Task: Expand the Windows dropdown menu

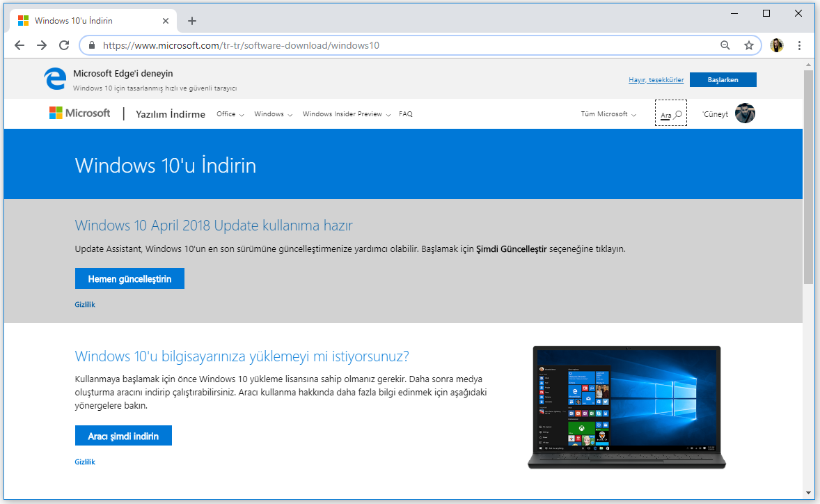Action: 273,114
